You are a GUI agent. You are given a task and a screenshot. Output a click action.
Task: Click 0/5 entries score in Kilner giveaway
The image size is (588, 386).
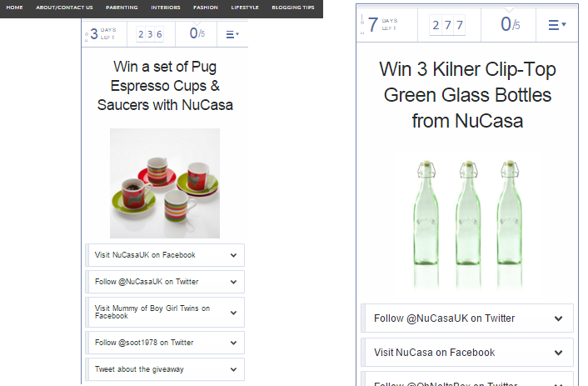click(x=510, y=24)
